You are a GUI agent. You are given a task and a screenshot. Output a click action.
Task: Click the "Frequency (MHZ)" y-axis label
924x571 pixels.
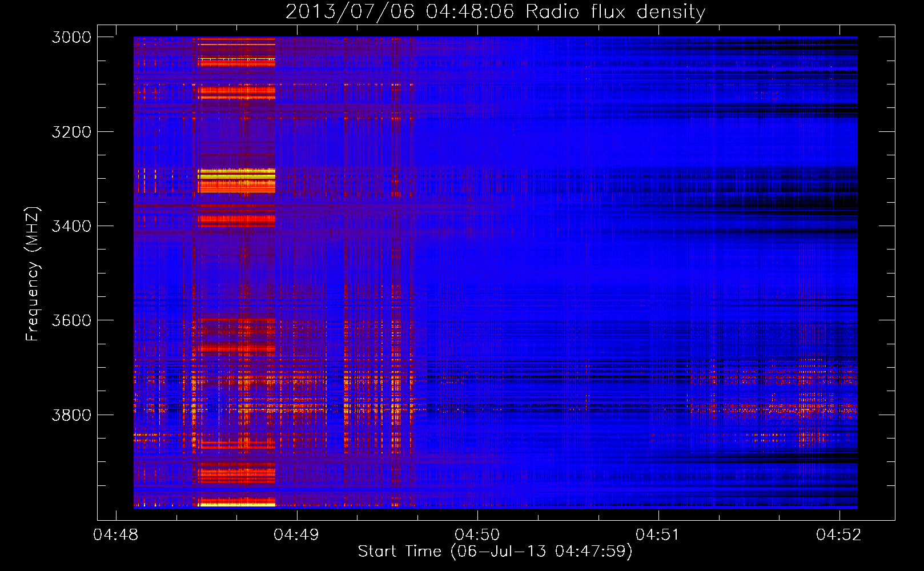(x=33, y=275)
